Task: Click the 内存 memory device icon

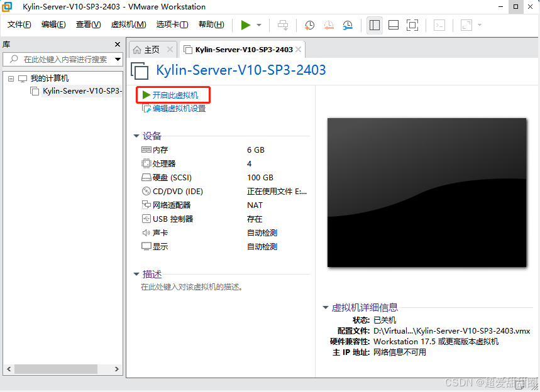Action: tap(146, 150)
